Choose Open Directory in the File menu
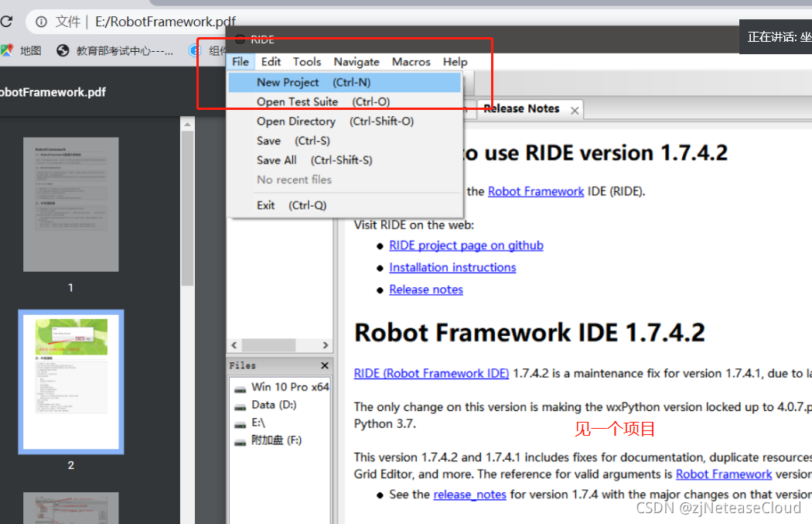Image resolution: width=812 pixels, height=524 pixels. click(x=296, y=121)
